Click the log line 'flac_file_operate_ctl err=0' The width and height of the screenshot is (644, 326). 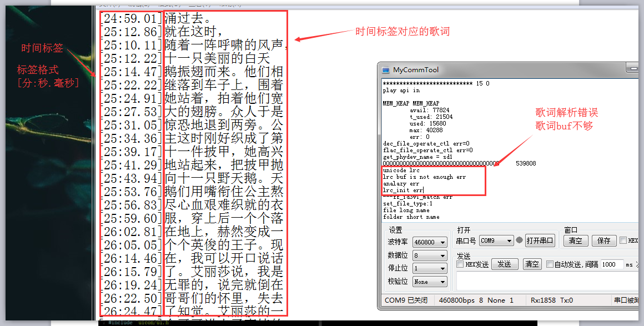coord(428,150)
